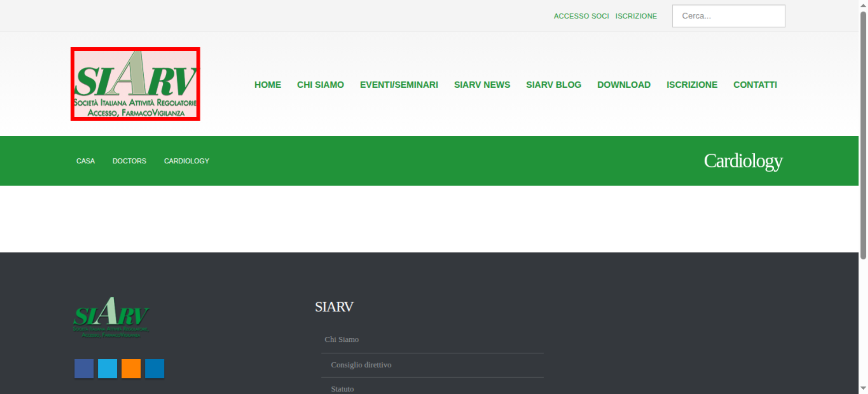Click the SIARV footer logo
The width and height of the screenshot is (868, 394).
111,317
